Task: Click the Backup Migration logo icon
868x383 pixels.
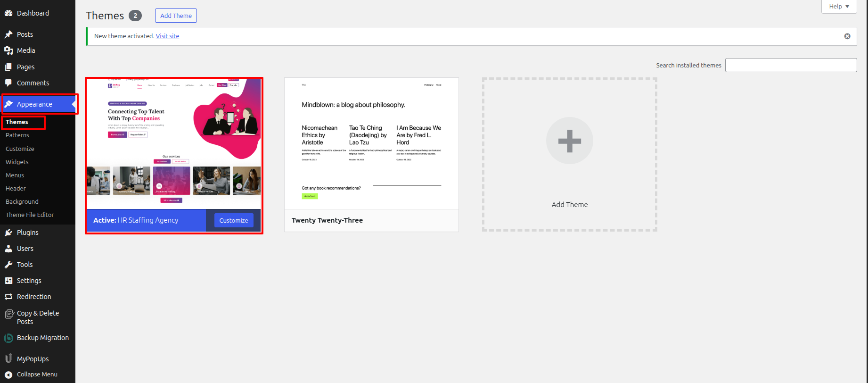Action: (x=8, y=338)
